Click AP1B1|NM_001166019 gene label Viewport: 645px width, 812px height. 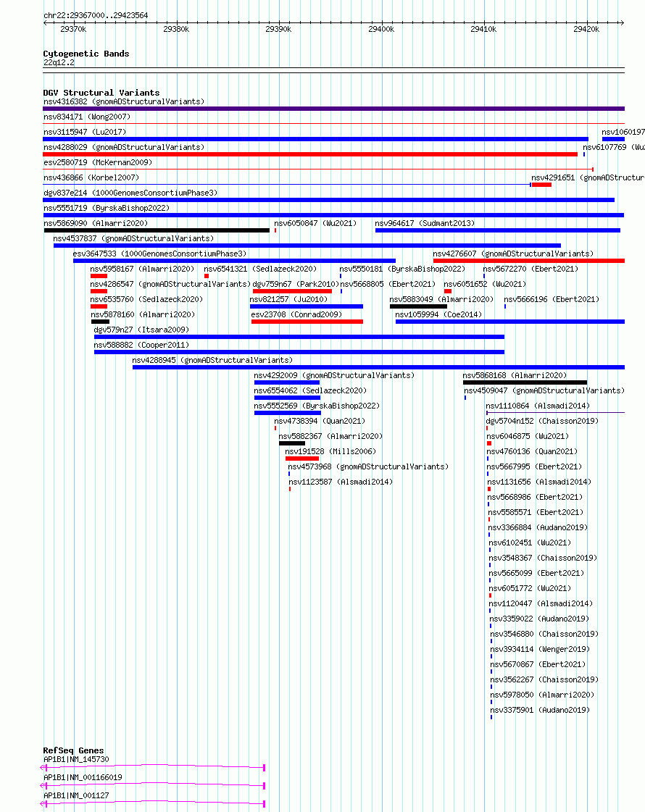point(83,777)
